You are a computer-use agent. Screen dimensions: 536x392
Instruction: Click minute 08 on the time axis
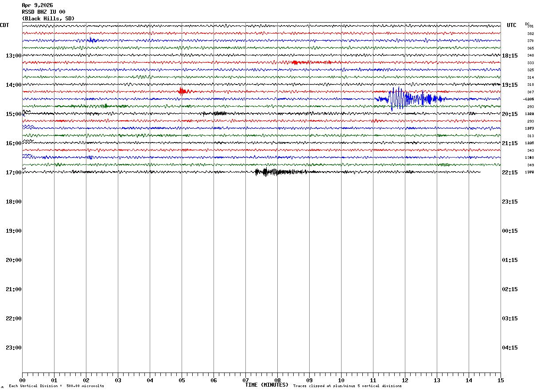(277, 380)
